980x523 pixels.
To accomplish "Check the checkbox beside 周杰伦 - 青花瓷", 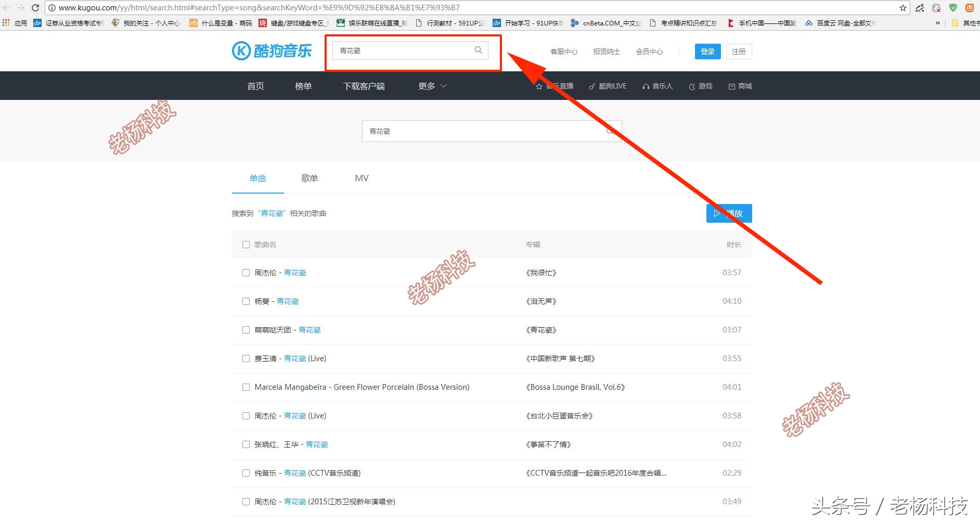I will click(246, 272).
